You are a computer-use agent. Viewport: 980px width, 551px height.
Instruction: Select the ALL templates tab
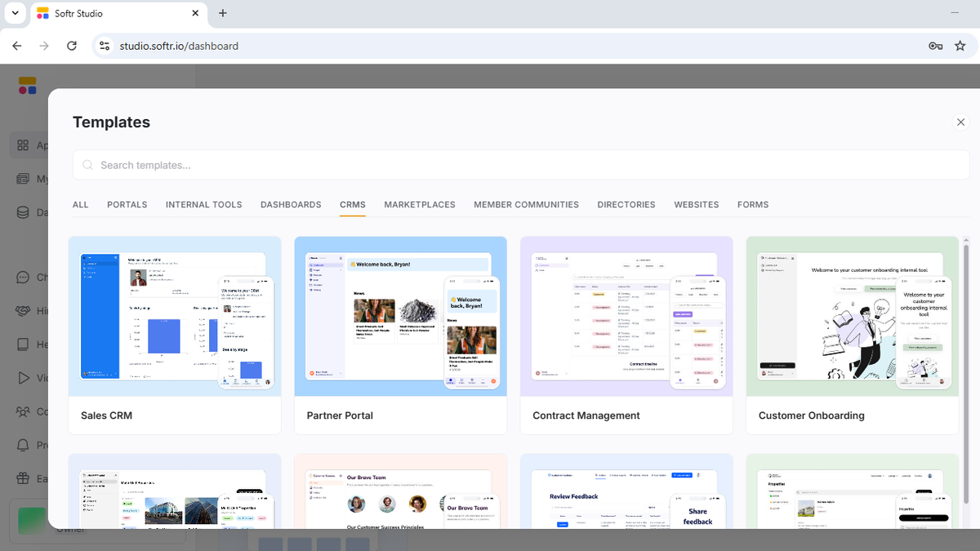point(80,205)
